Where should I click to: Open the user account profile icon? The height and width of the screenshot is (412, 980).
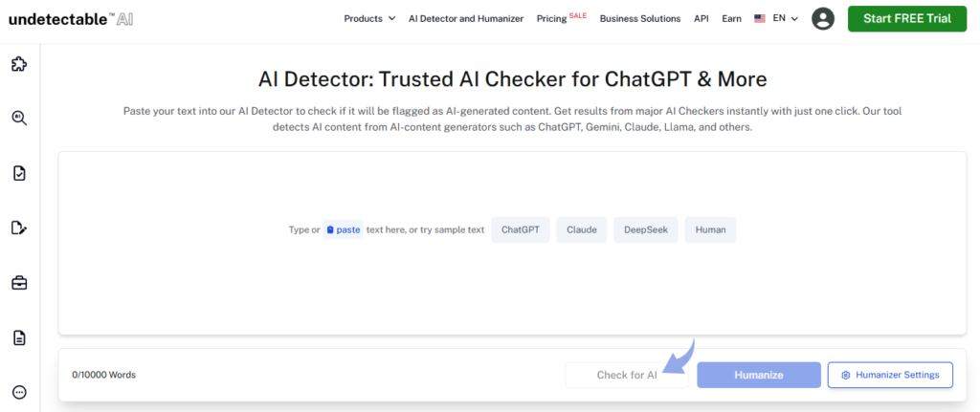tap(822, 18)
